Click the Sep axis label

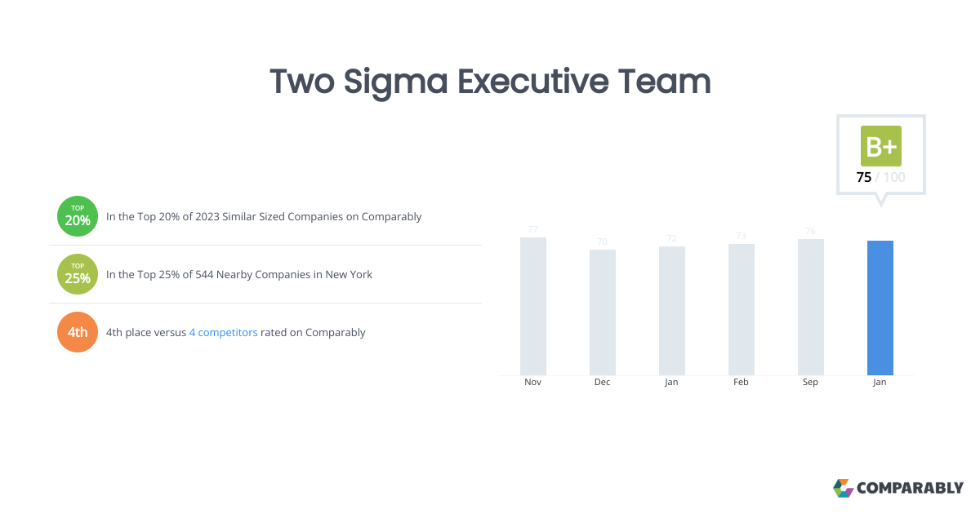[811, 383]
